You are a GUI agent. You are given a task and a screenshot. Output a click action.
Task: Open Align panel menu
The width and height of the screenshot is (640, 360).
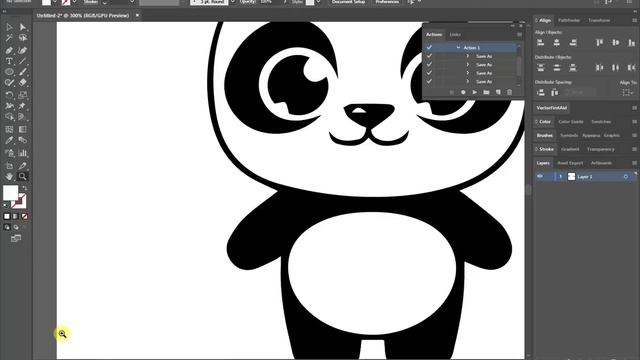tap(634, 20)
